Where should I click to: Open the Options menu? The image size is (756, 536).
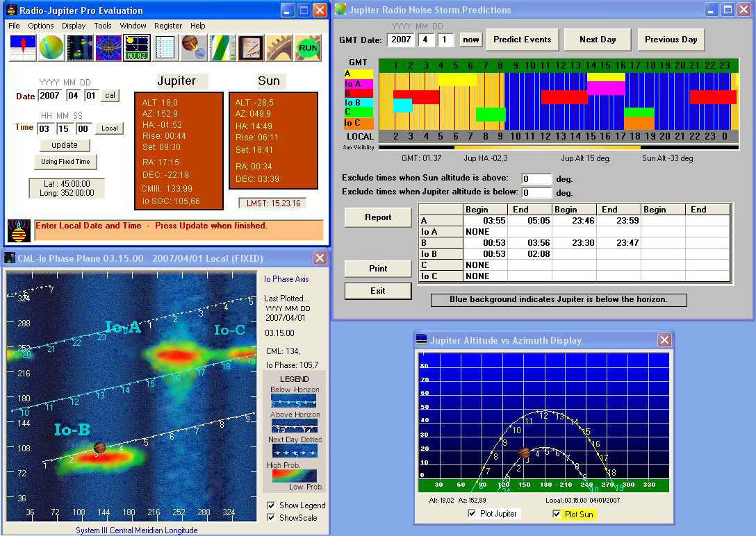click(x=40, y=26)
